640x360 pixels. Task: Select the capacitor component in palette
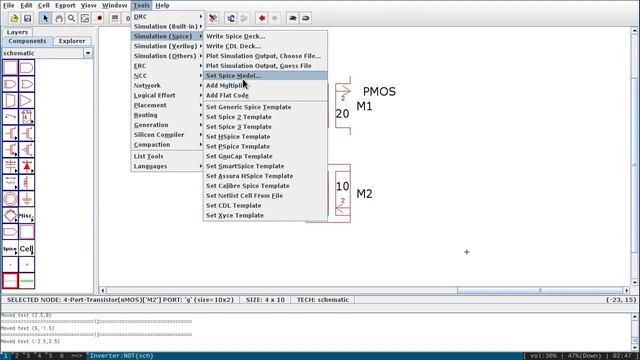(10, 166)
